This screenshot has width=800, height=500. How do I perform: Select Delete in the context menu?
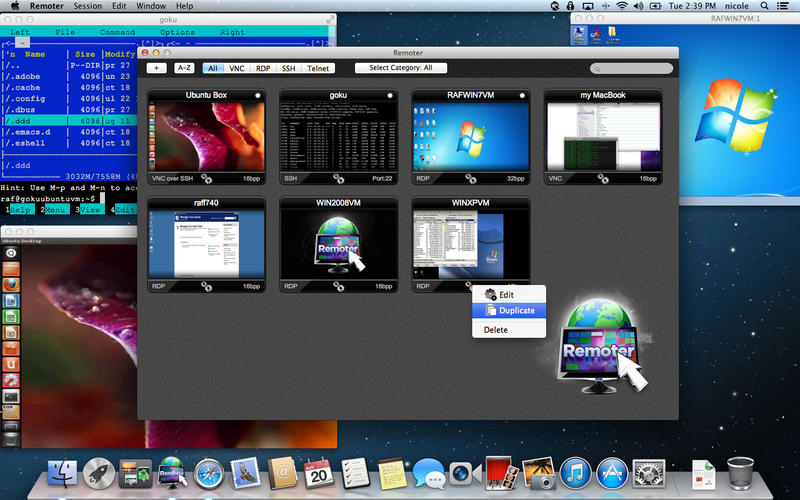[496, 329]
